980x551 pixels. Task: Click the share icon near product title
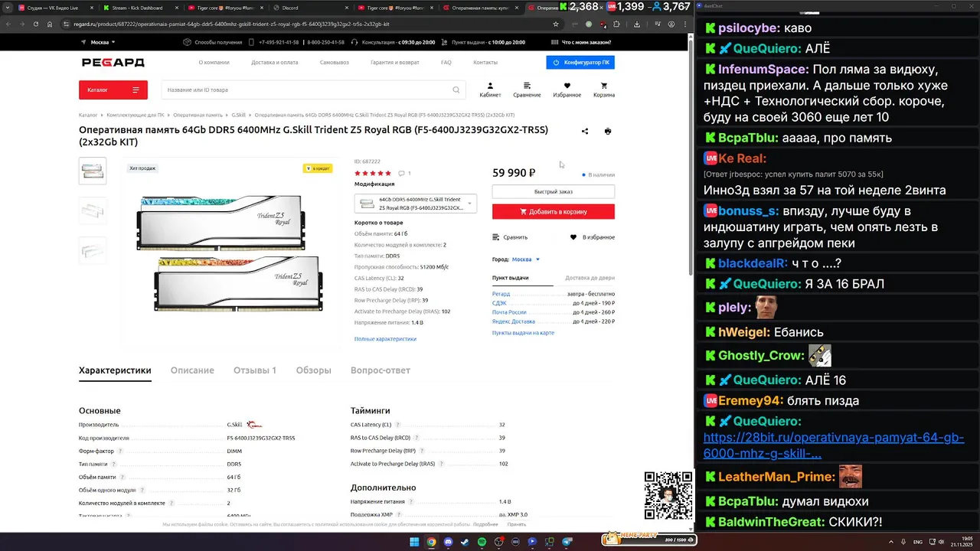585,132
